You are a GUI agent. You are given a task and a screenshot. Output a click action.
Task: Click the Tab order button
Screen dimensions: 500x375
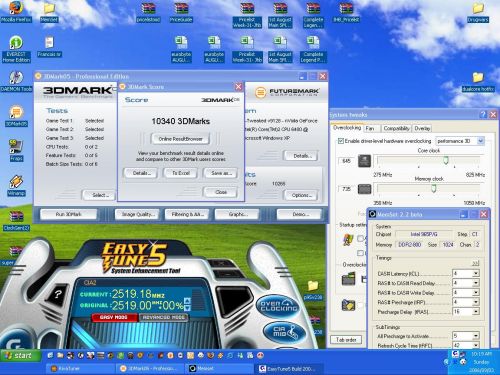coord(346,340)
